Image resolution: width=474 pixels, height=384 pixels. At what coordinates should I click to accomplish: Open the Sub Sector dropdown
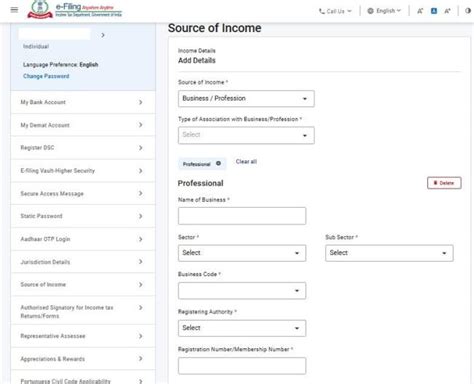point(389,253)
